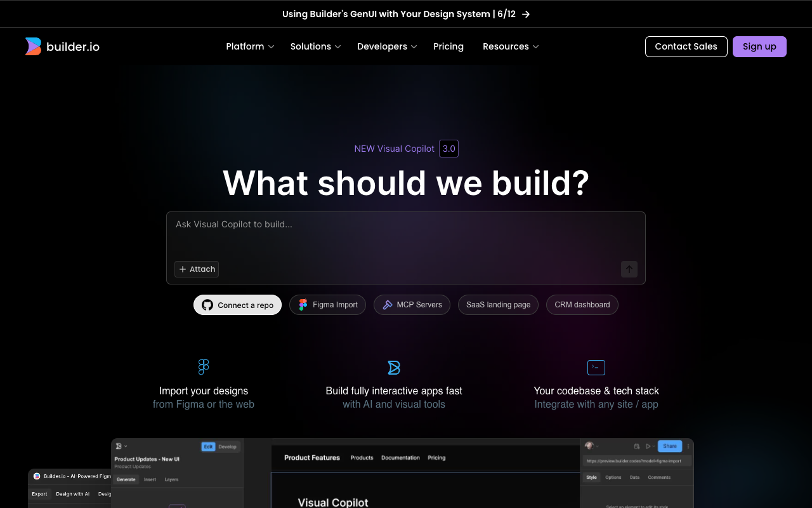Click the GitHub icon in Connect a repo

point(207,305)
